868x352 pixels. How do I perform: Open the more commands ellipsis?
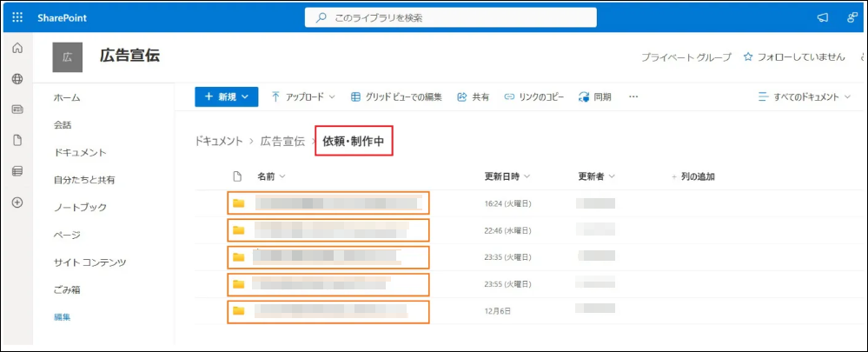(633, 96)
